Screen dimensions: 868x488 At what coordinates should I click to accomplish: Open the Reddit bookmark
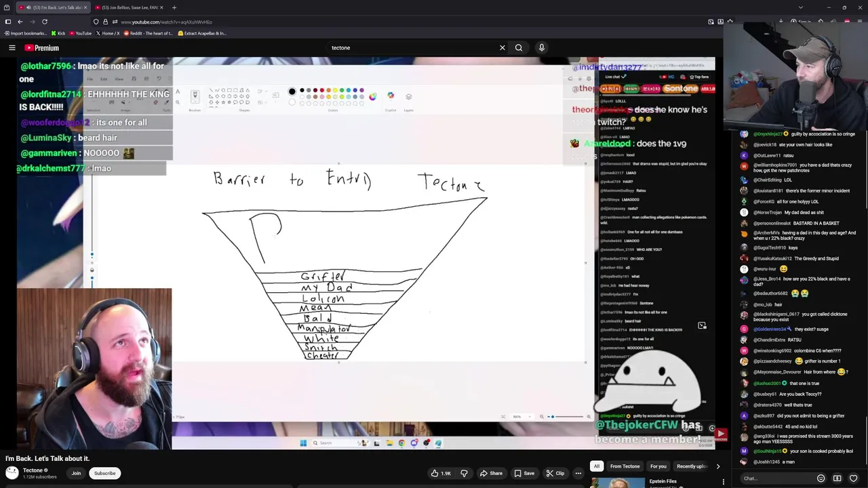[x=148, y=33]
